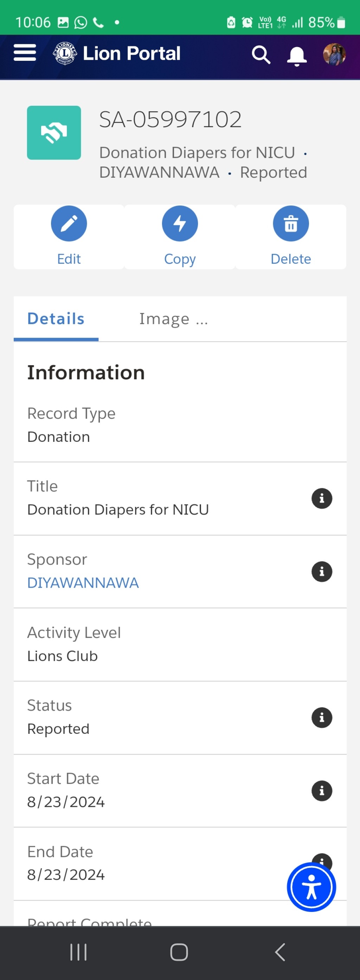Open the DIYAWANNAWA sponsor link

point(83,583)
